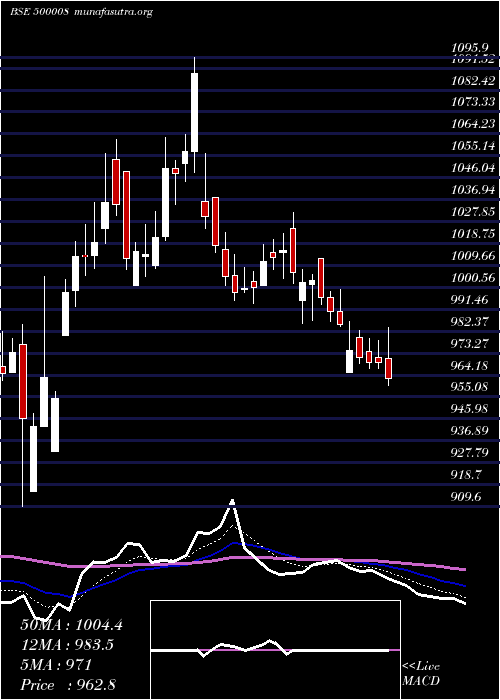Select the 973.27 price level label
This screenshot has height=700, width=500.
coord(470,343)
